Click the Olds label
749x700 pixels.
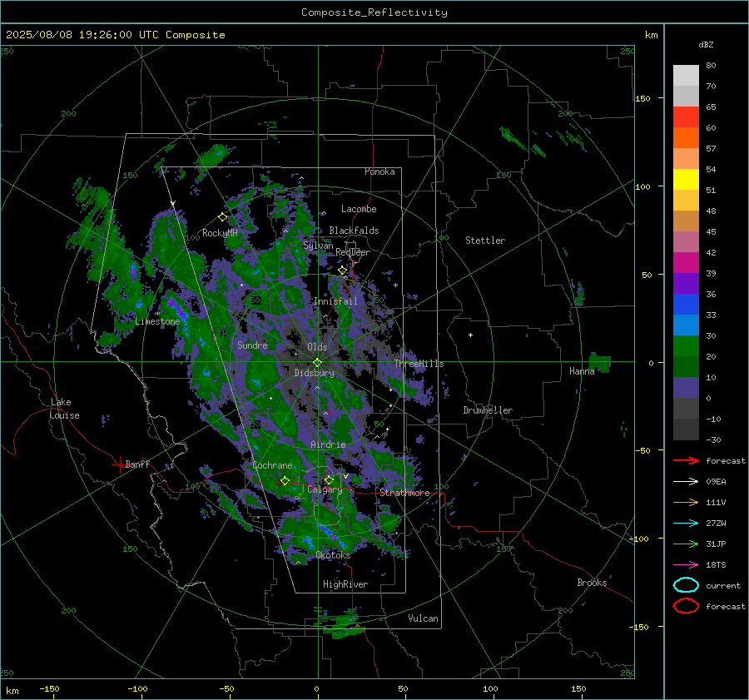click(317, 347)
